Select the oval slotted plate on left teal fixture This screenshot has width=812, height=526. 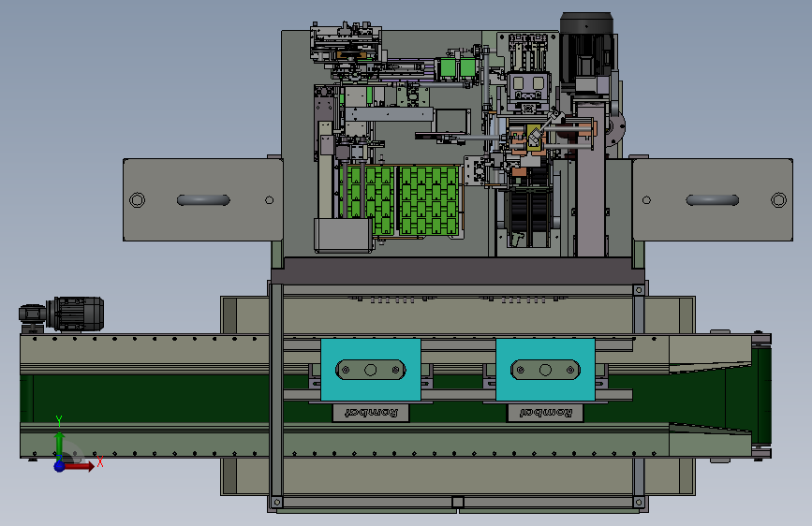(371, 370)
